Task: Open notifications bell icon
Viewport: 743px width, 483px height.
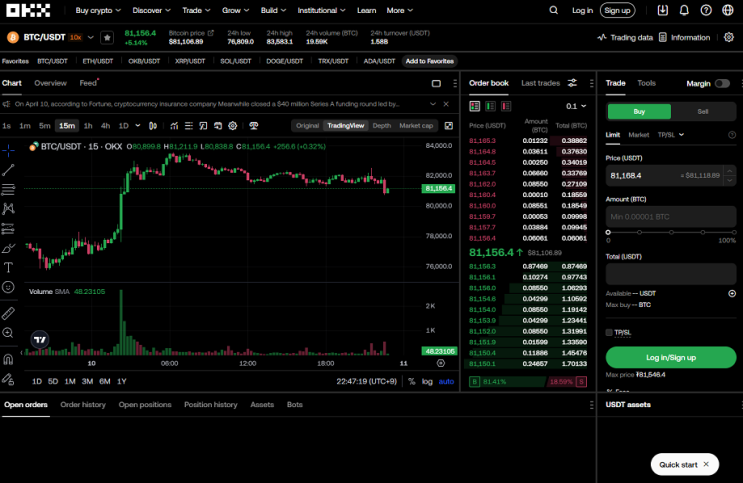Action: pyautogui.click(x=684, y=10)
